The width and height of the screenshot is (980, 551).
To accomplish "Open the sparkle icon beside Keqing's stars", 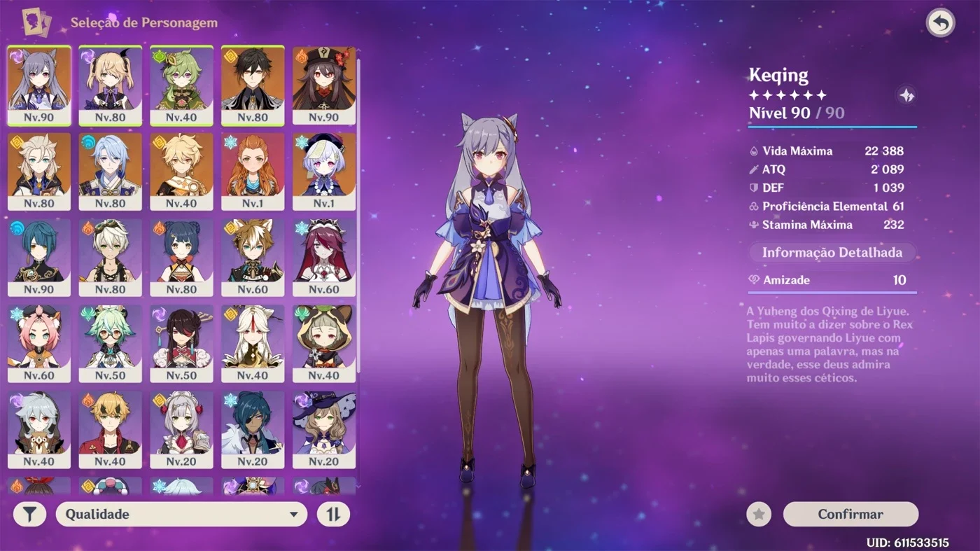I will click(x=906, y=95).
